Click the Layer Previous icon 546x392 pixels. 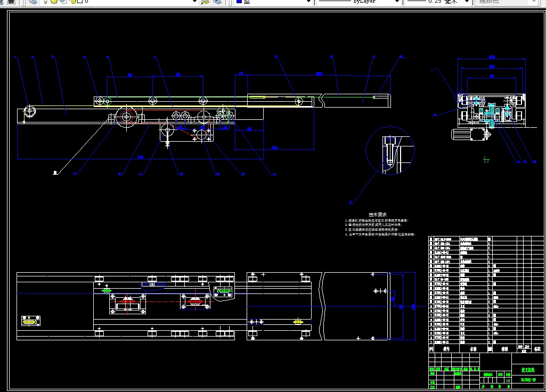coord(217,2)
